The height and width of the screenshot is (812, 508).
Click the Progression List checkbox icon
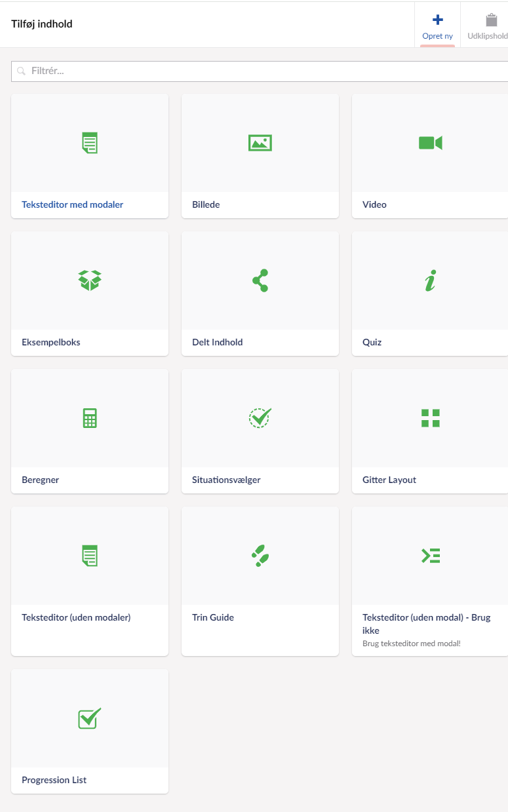[x=90, y=718]
